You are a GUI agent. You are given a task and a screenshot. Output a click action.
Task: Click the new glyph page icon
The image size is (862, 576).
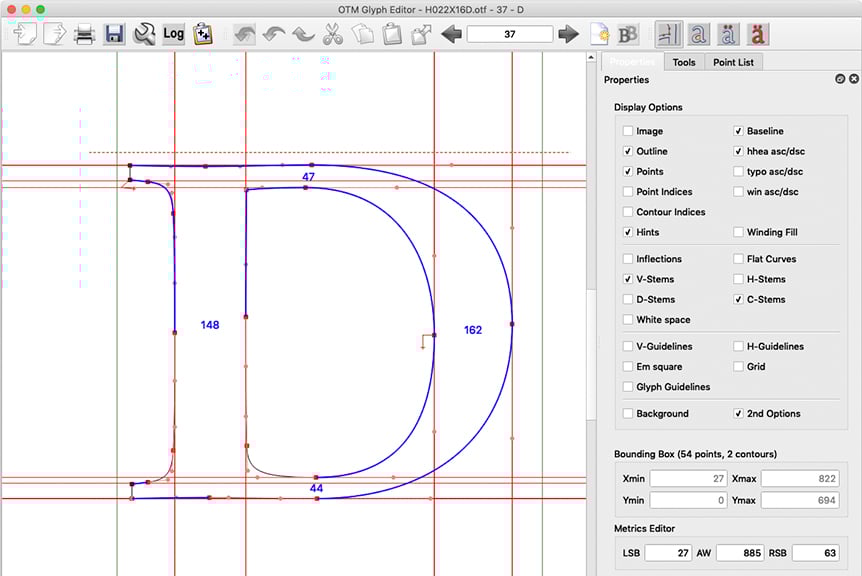tap(599, 34)
